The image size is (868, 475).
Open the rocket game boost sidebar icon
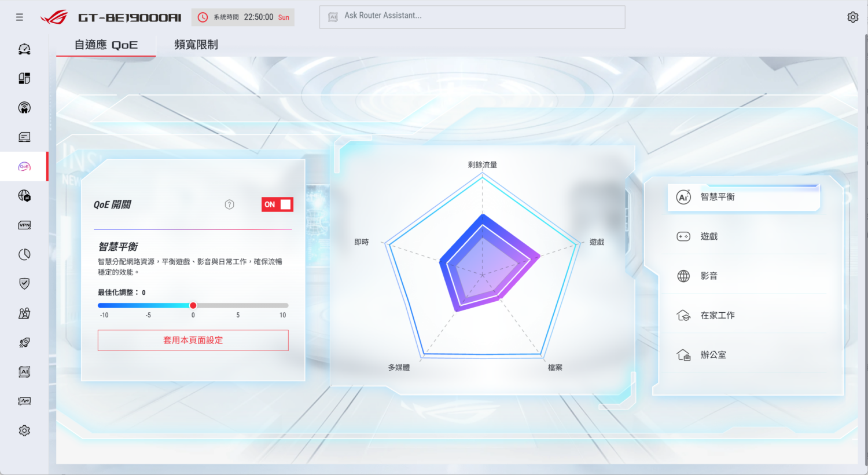tap(24, 342)
